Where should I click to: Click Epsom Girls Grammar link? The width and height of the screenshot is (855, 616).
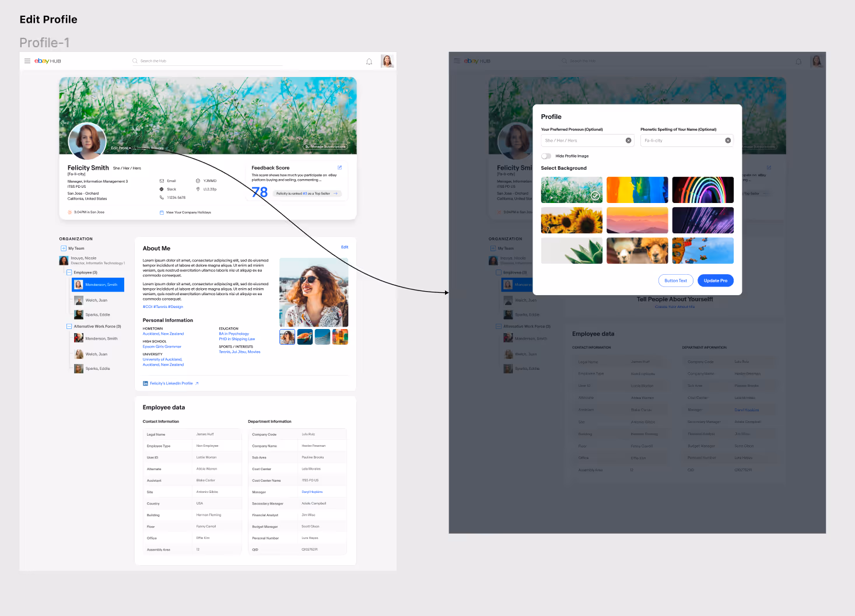[162, 346]
